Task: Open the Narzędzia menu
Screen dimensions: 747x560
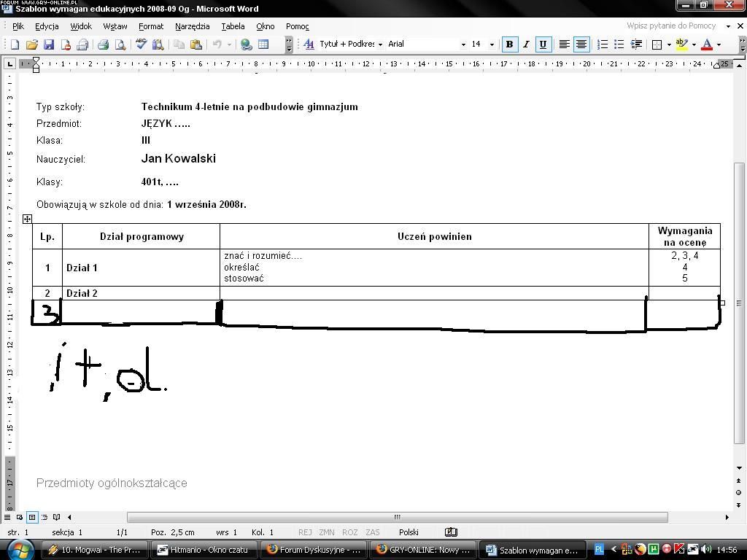Action: (193, 26)
